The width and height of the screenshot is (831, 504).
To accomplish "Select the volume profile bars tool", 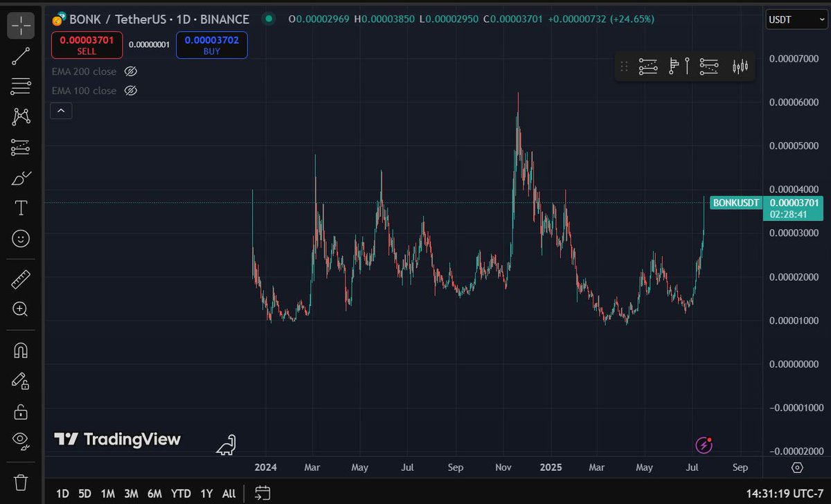I will [x=674, y=66].
